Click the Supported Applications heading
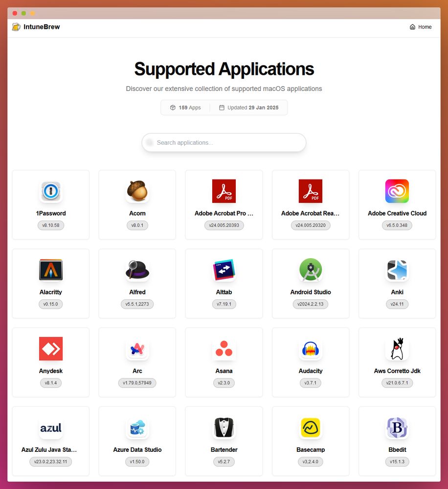Screen dimensions: 448x489 click(x=224, y=69)
